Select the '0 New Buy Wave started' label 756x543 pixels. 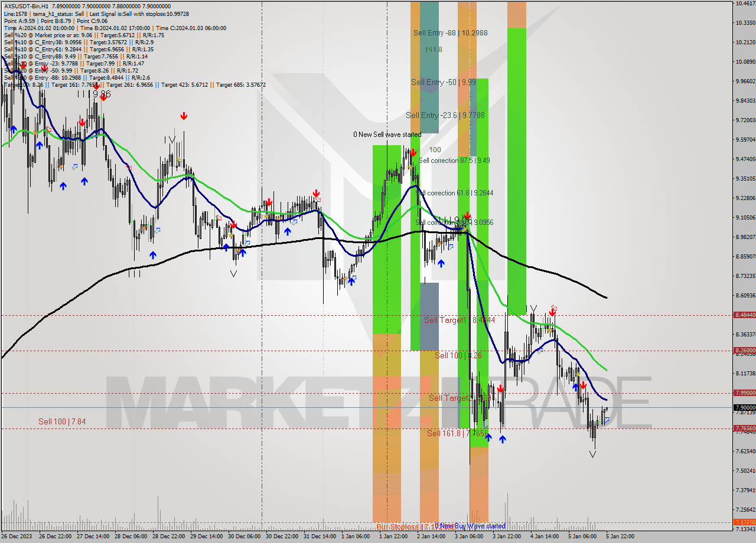(470, 526)
